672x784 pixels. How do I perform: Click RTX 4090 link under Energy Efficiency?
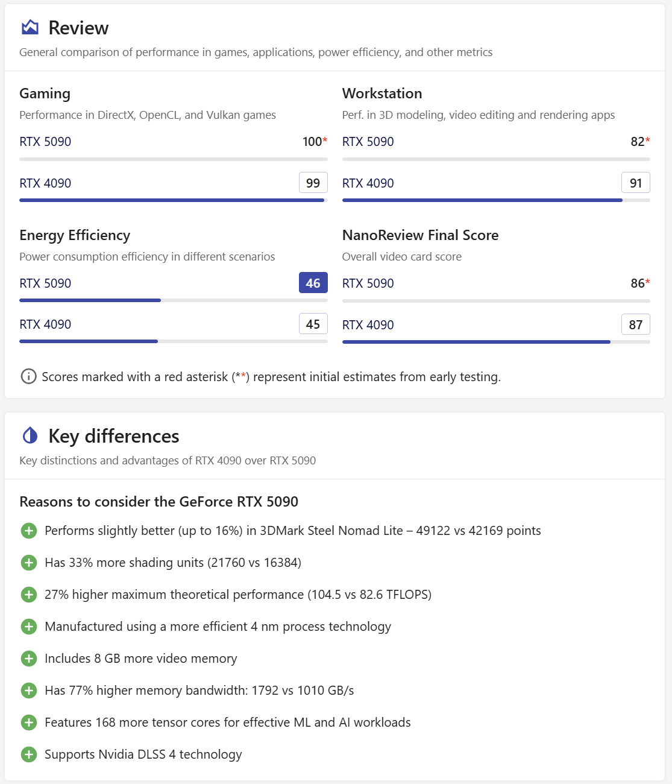[x=45, y=324]
